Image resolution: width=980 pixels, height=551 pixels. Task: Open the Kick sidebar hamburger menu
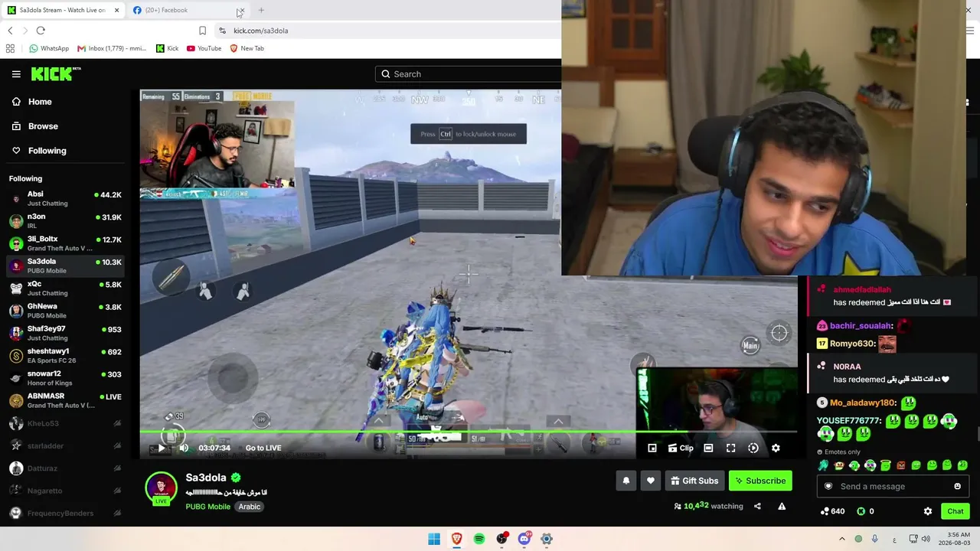[x=16, y=74]
